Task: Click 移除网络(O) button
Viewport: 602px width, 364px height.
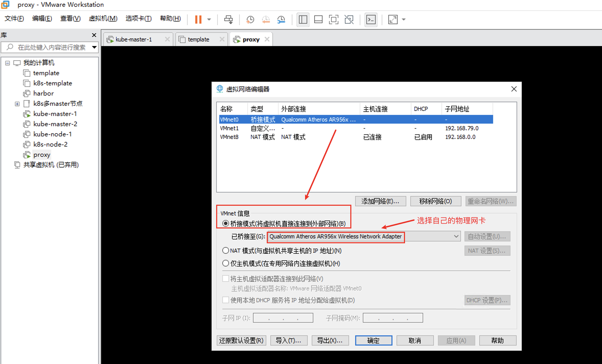Action: click(x=436, y=201)
